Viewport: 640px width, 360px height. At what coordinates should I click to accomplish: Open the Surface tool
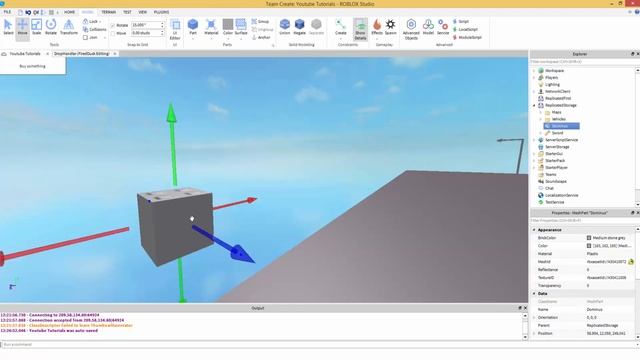241,27
